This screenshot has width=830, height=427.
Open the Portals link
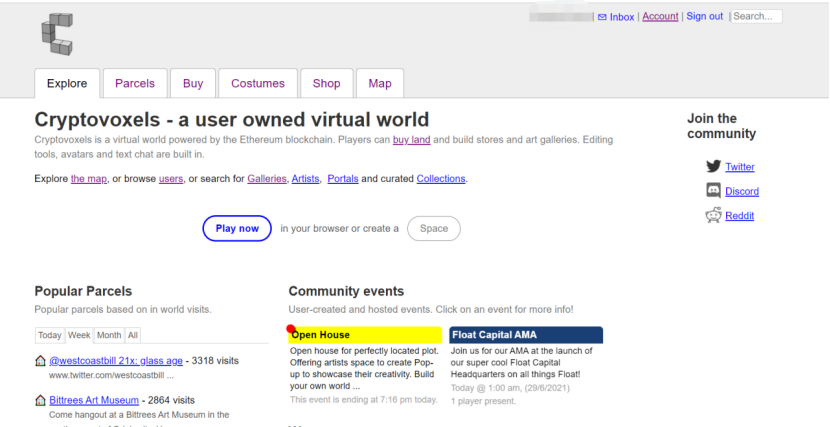tap(343, 179)
